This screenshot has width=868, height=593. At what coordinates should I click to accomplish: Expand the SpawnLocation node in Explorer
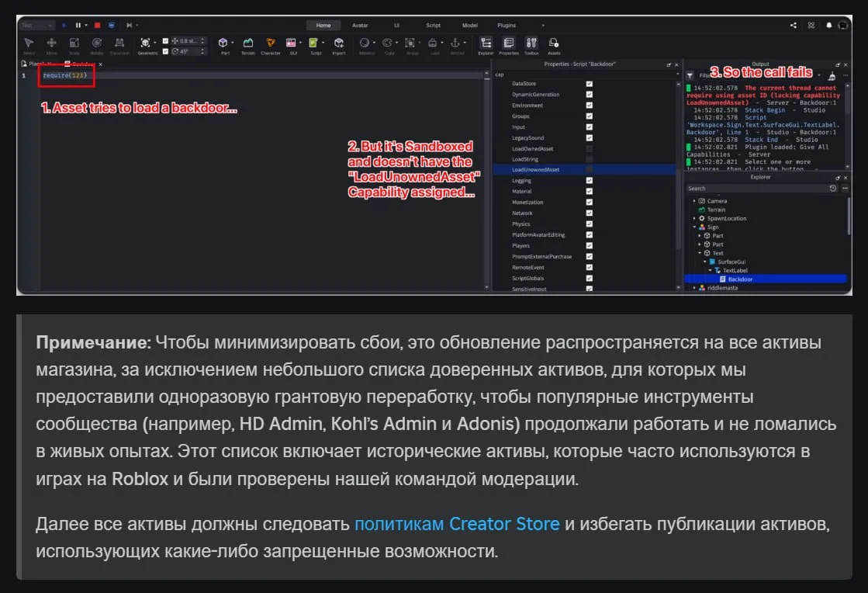point(694,218)
